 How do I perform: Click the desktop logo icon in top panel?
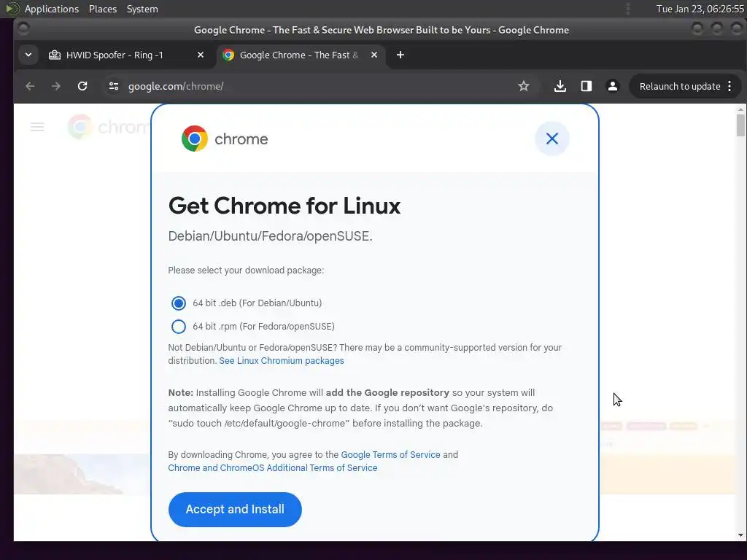coord(12,9)
